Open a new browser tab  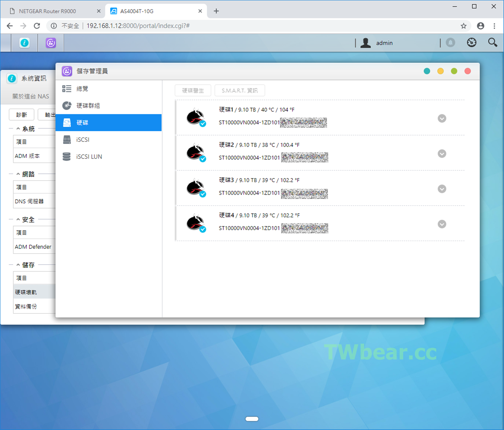click(x=216, y=11)
